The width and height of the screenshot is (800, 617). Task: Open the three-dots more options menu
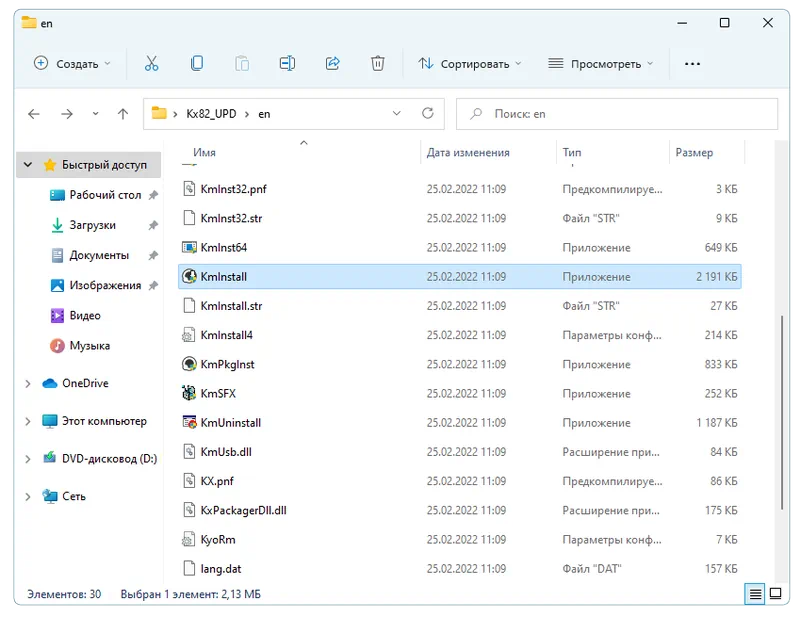pyautogui.click(x=692, y=63)
